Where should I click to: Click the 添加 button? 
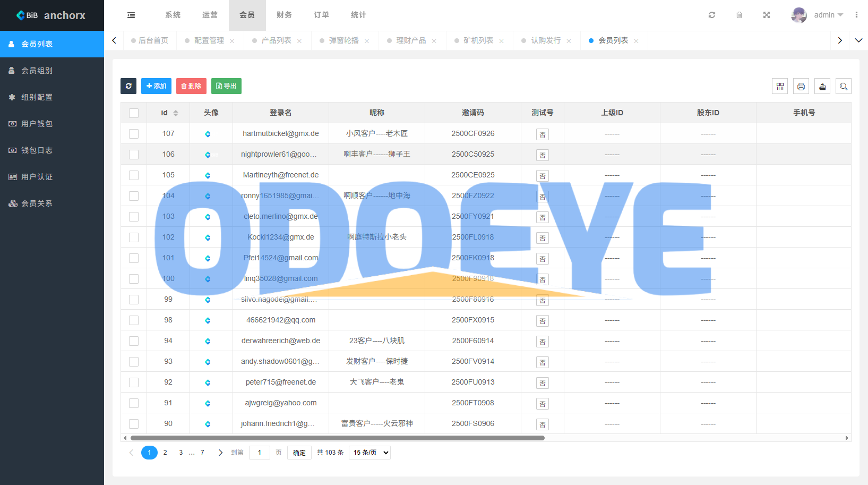click(156, 86)
